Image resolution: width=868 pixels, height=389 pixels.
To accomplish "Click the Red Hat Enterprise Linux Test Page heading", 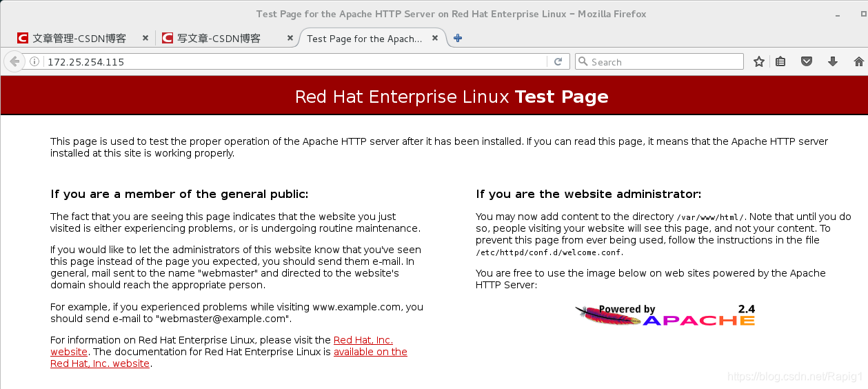I will (x=452, y=97).
